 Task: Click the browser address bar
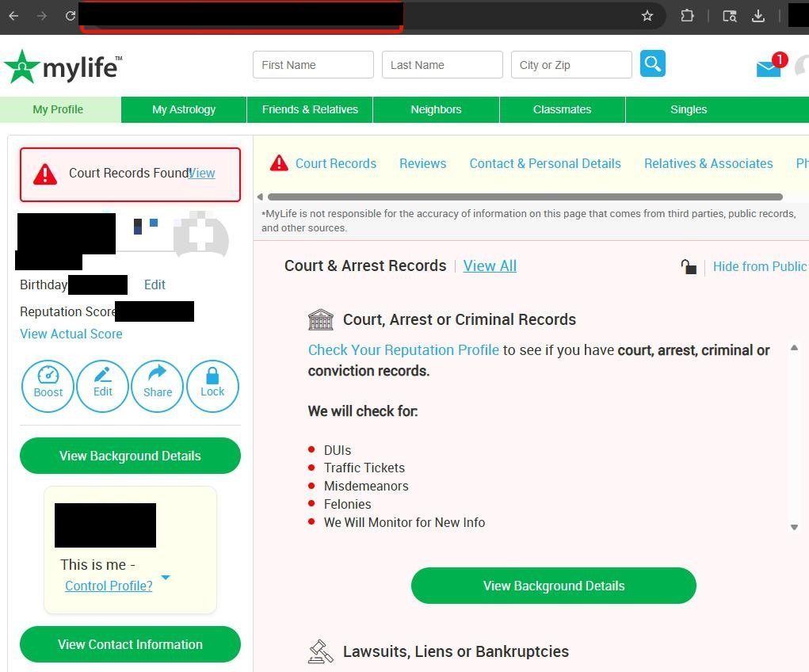(372, 16)
